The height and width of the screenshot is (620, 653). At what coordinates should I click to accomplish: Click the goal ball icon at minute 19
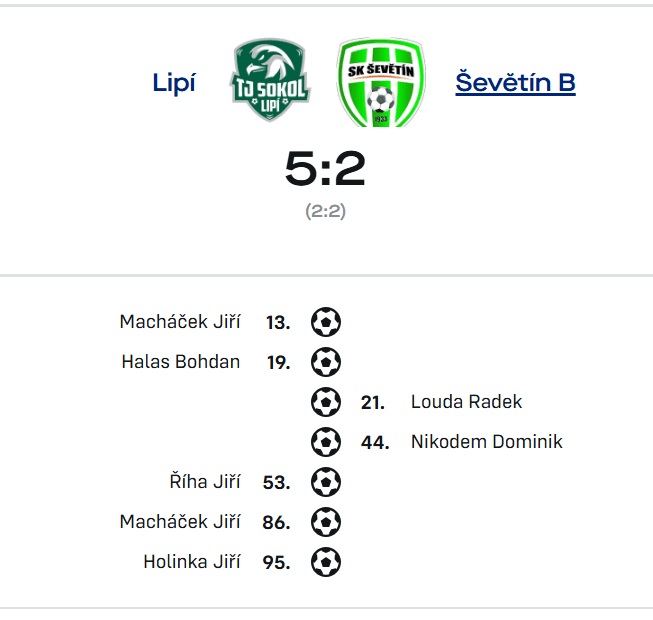coord(326,362)
